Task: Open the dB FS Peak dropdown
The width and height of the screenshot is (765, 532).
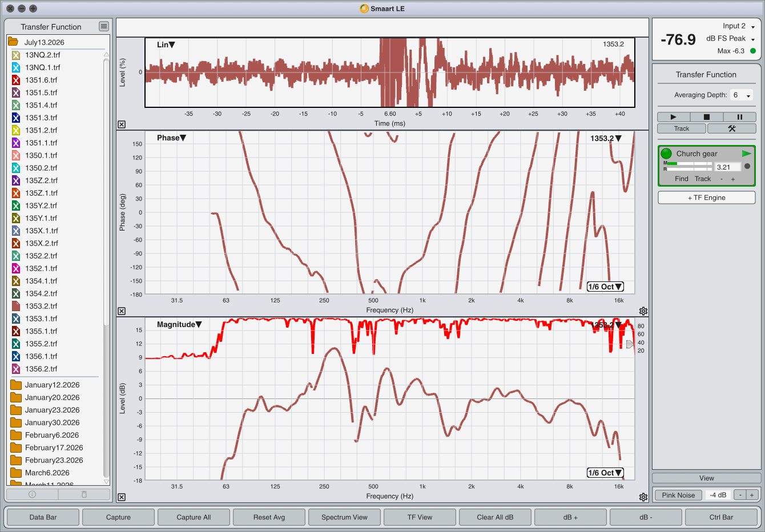Action: (731, 38)
